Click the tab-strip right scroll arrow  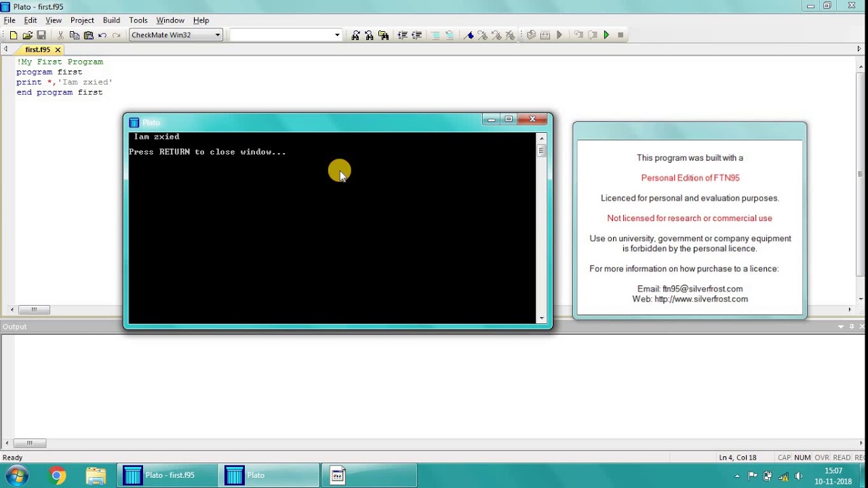click(859, 49)
